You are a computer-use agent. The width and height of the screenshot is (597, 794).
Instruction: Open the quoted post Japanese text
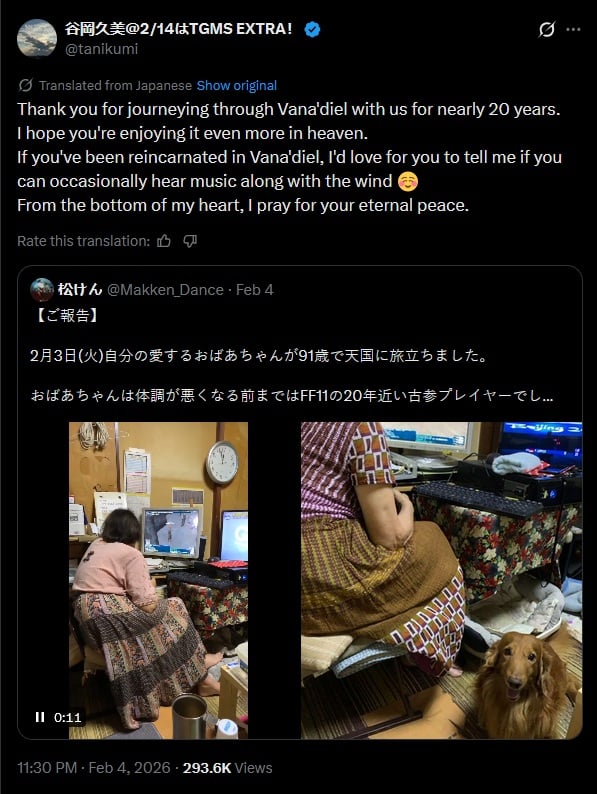(x=292, y=355)
